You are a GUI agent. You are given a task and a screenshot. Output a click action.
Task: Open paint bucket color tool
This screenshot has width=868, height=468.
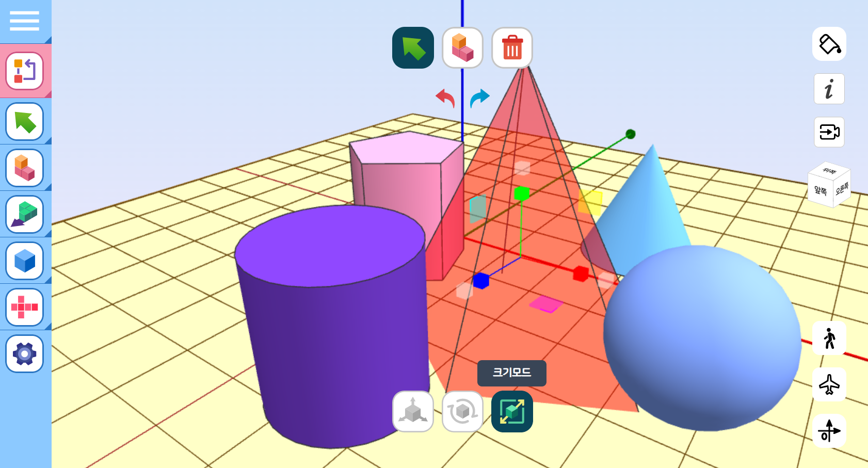click(x=829, y=44)
